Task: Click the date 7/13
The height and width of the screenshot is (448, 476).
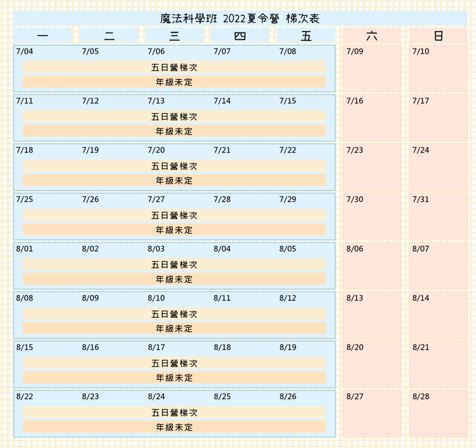Action: (156, 101)
